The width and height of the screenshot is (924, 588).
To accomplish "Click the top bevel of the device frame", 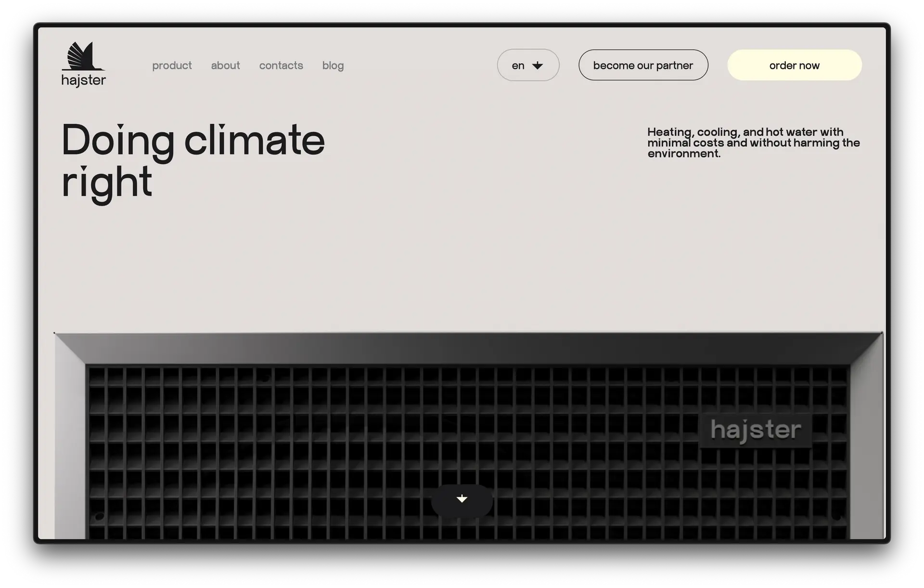I will tap(462, 348).
